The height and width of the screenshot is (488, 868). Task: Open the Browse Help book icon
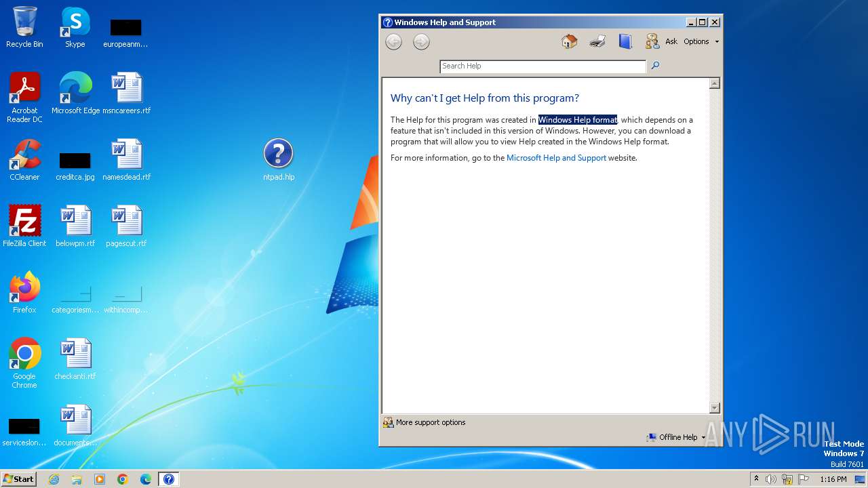[625, 42]
